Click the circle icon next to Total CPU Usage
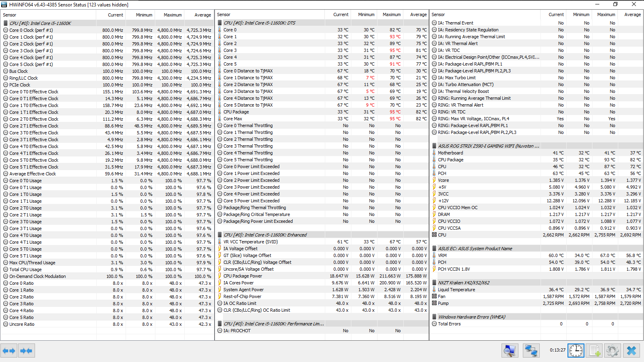Screen dimensions: 644x362 [x=6, y=269]
